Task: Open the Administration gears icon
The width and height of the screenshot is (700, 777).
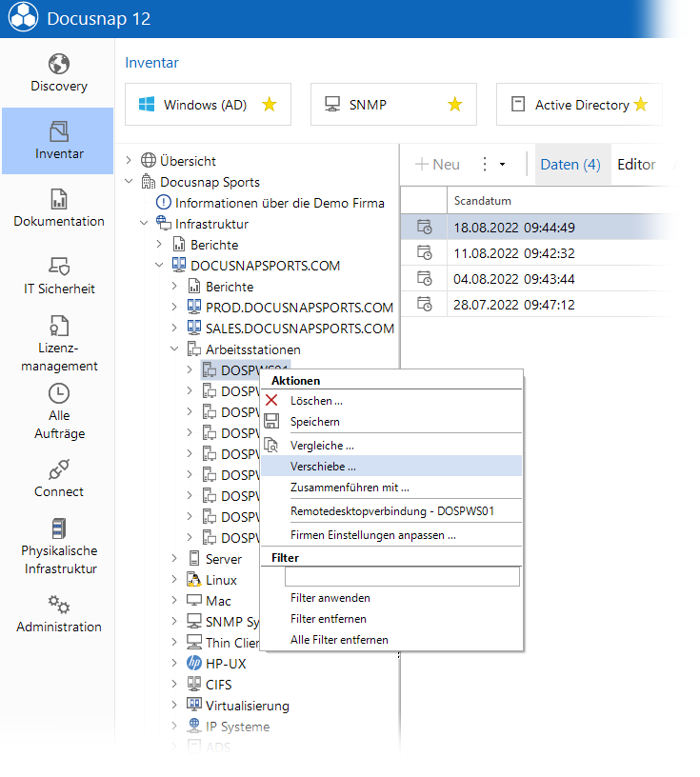Action: point(58,605)
